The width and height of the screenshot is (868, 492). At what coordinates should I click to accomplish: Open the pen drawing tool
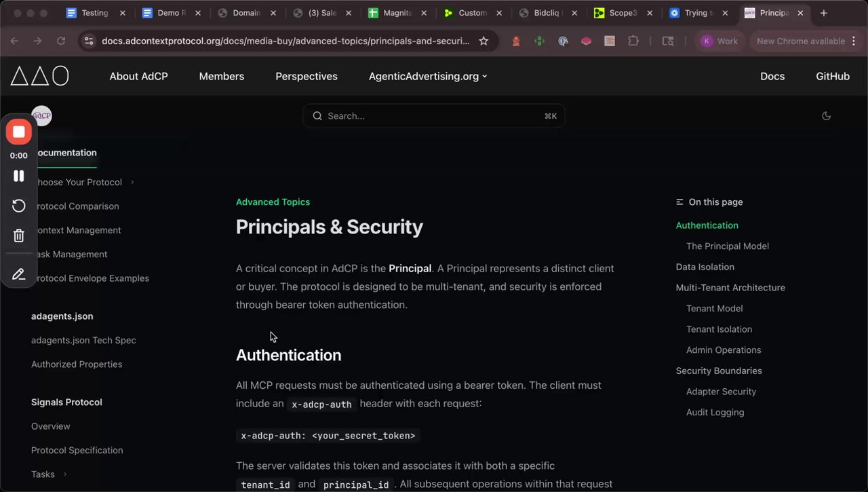(19, 274)
